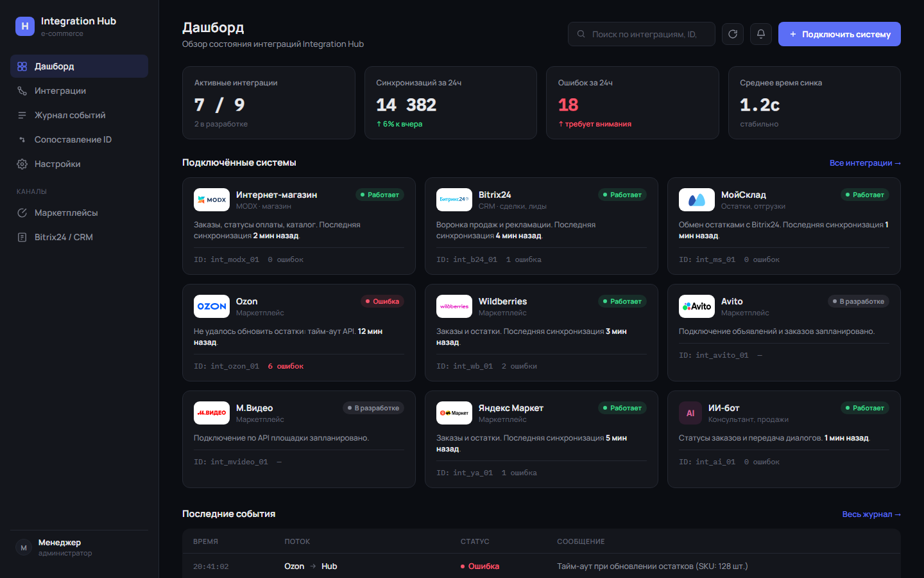Select the Bitrix24 / CRM channel
Screen dimensions: 924x578
[x=79, y=237]
